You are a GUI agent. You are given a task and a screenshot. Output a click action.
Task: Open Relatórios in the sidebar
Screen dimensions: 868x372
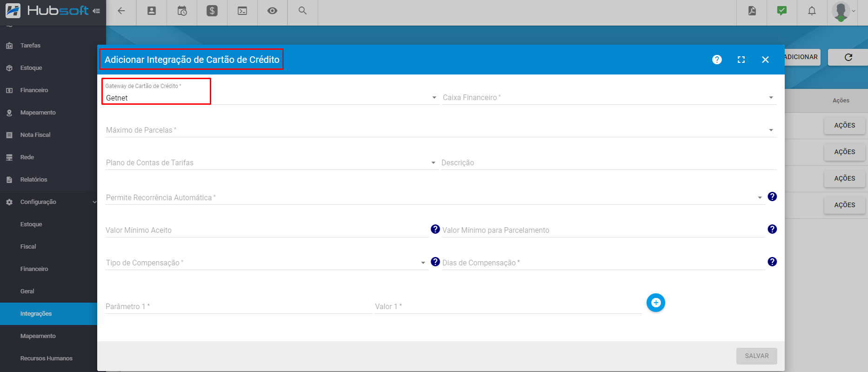click(48, 180)
